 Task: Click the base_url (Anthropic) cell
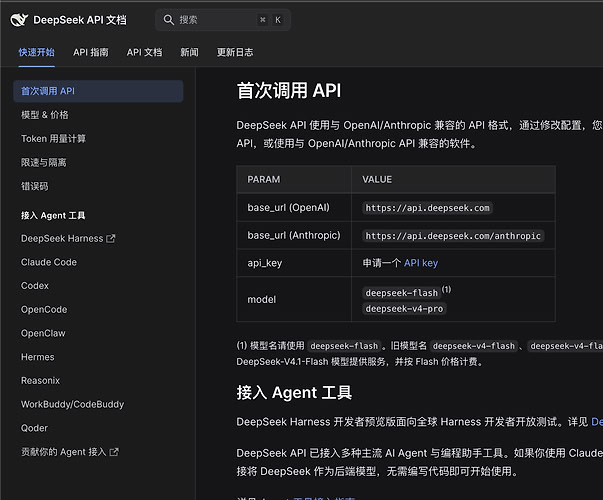pos(294,235)
